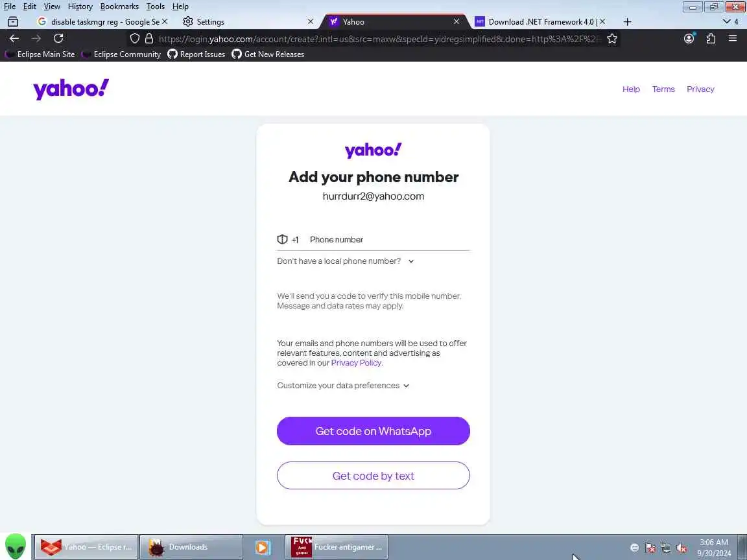Open the list all tabs dropdown
Image resolution: width=747 pixels, height=560 pixels.
pos(726,22)
